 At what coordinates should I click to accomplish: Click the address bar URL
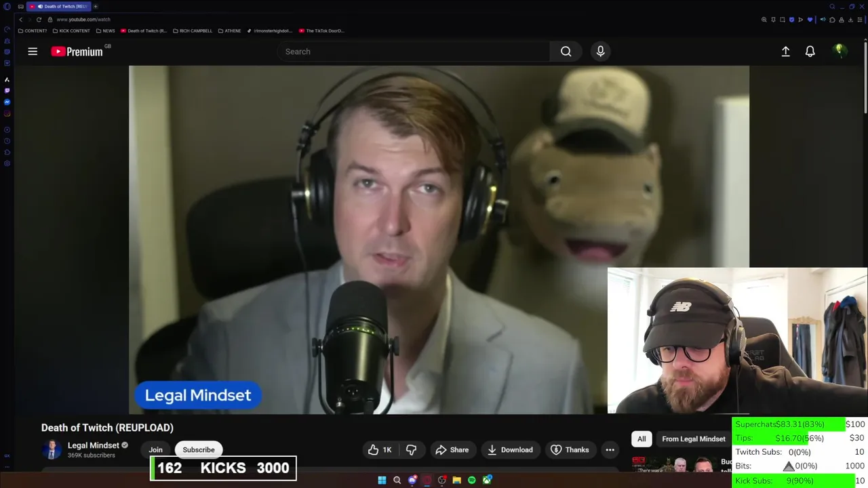(83, 20)
